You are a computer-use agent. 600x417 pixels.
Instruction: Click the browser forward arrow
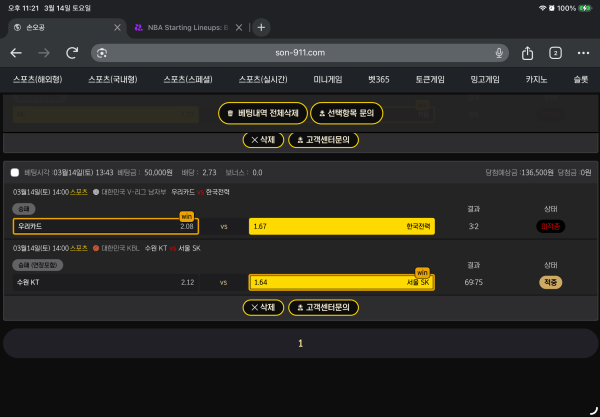[43, 53]
